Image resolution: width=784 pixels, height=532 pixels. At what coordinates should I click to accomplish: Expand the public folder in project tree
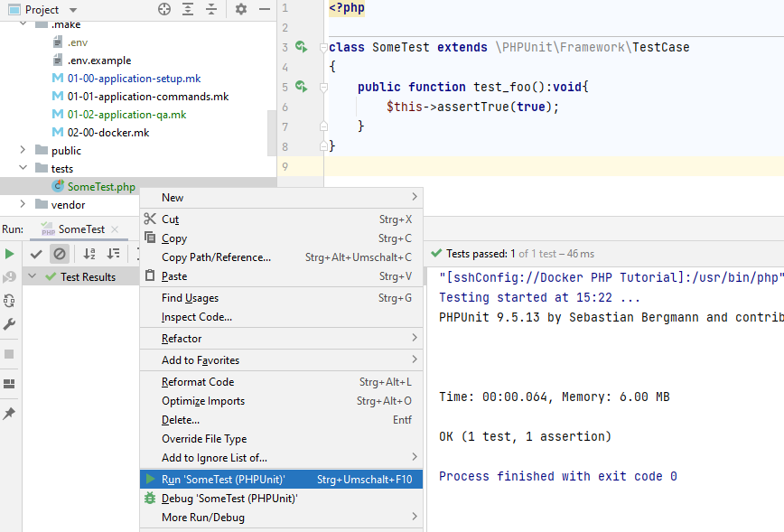(x=23, y=151)
